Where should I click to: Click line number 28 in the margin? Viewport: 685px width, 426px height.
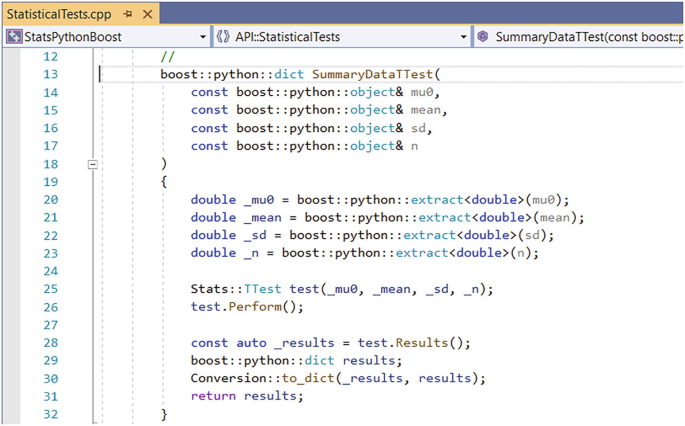tap(50, 342)
